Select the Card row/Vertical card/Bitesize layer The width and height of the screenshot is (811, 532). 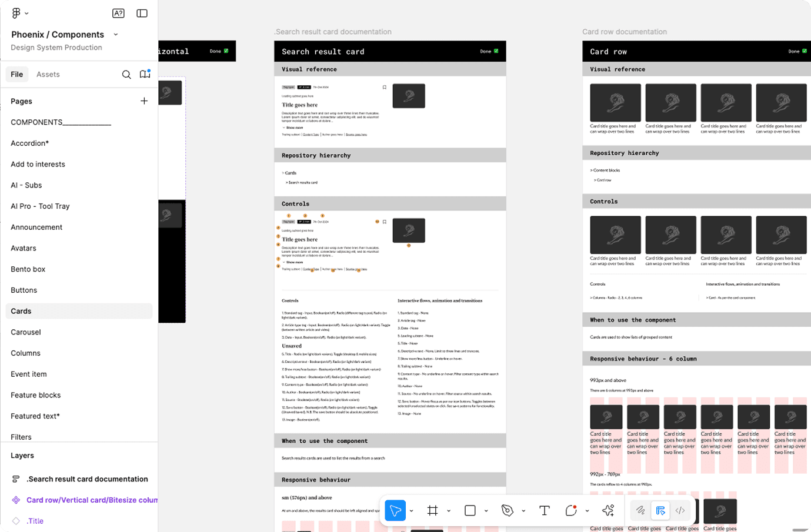pyautogui.click(x=92, y=500)
